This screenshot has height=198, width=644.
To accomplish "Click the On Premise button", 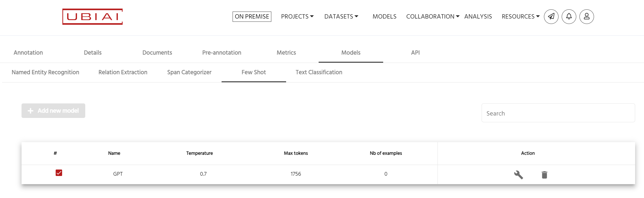I will tap(252, 17).
